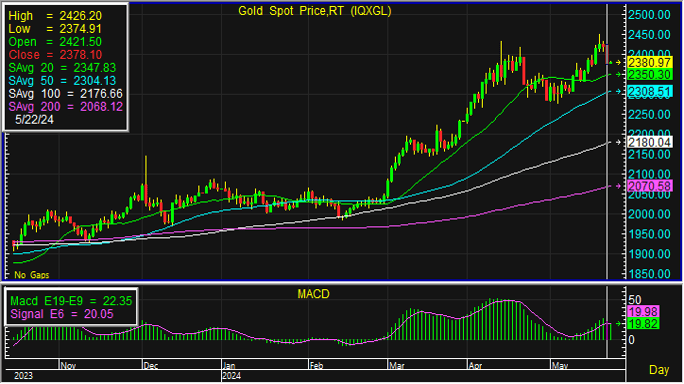Click the green 19.82 MACD value tag
This screenshot has width=684, height=384.
click(x=643, y=324)
